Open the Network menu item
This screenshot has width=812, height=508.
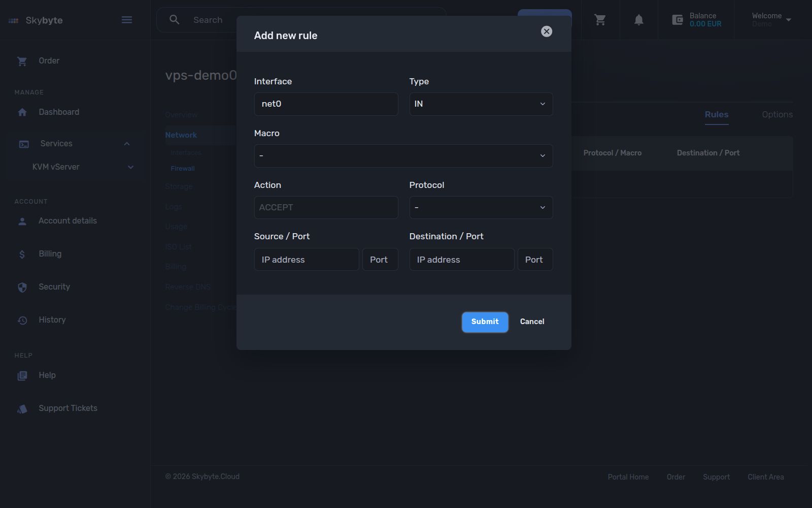pos(181,135)
